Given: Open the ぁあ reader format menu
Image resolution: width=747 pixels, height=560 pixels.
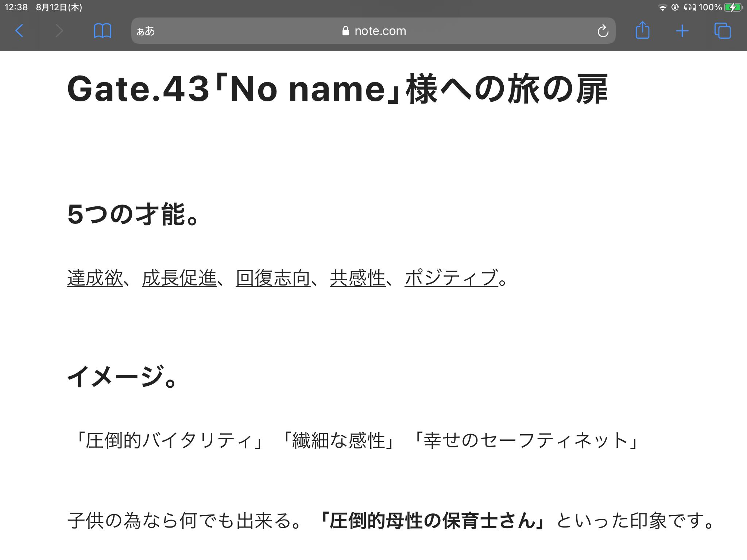Looking at the screenshot, I should pyautogui.click(x=146, y=31).
